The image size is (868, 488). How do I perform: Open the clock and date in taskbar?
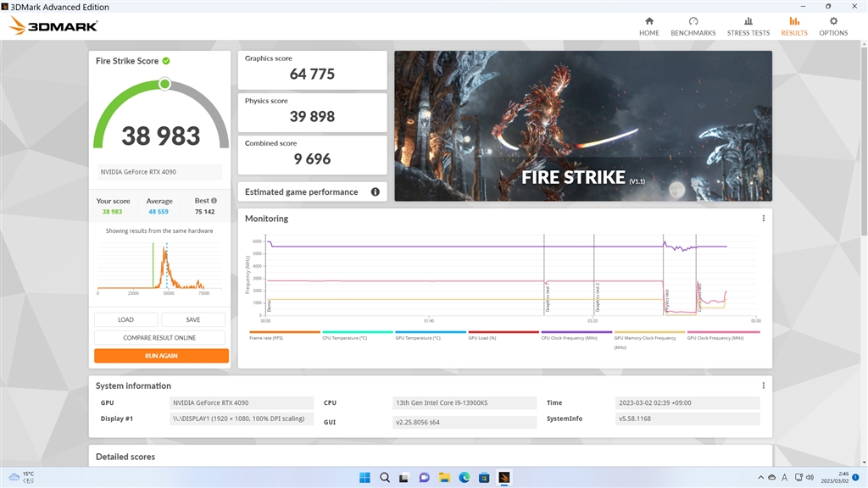tap(835, 478)
